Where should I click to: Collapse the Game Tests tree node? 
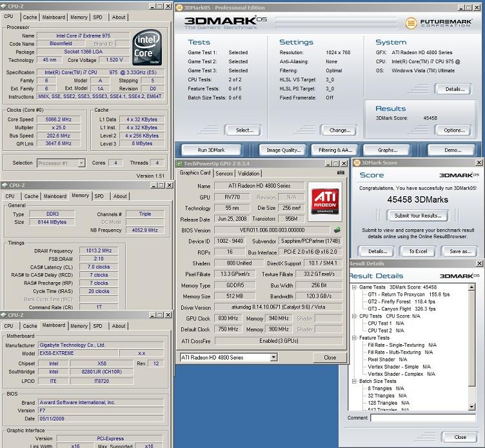click(x=354, y=287)
